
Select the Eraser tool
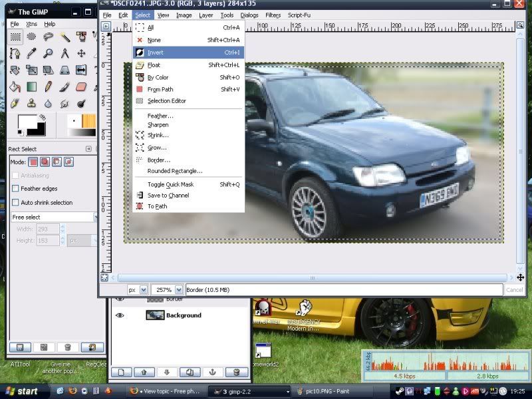[81, 87]
